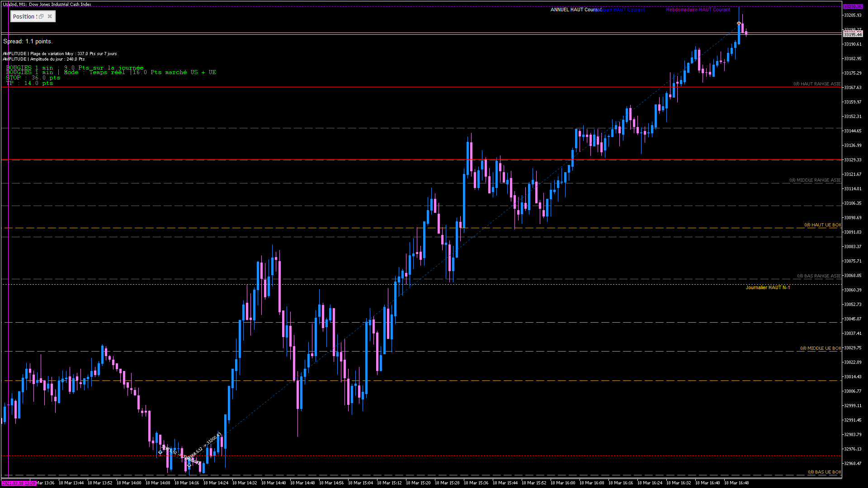Image resolution: width=868 pixels, height=488 pixels.
Task: Click the restore icon on Position panel
Action: (x=41, y=16)
